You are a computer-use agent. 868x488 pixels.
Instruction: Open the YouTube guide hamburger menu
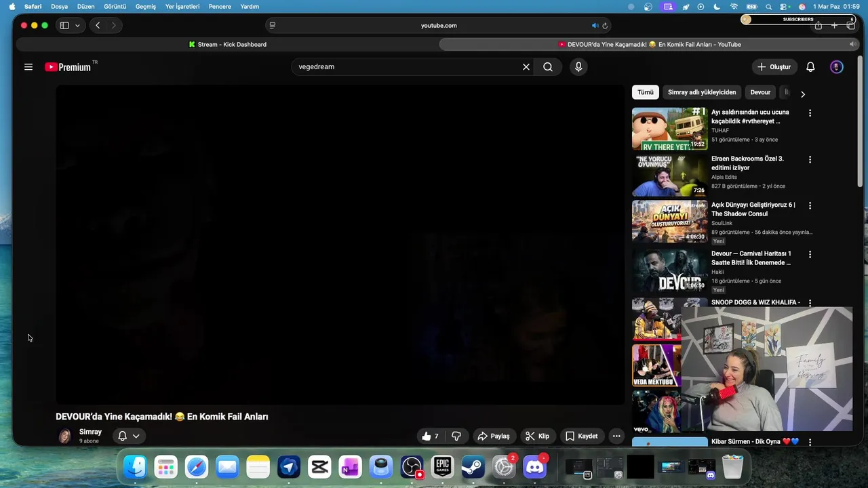[28, 67]
